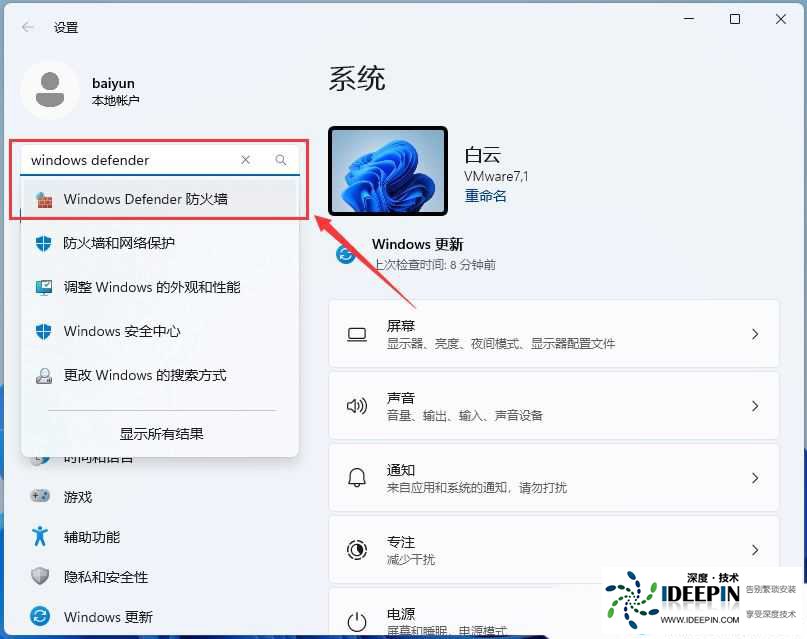807x639 pixels.
Task: Click the focus target icon in 专注 row
Action: [x=357, y=550]
